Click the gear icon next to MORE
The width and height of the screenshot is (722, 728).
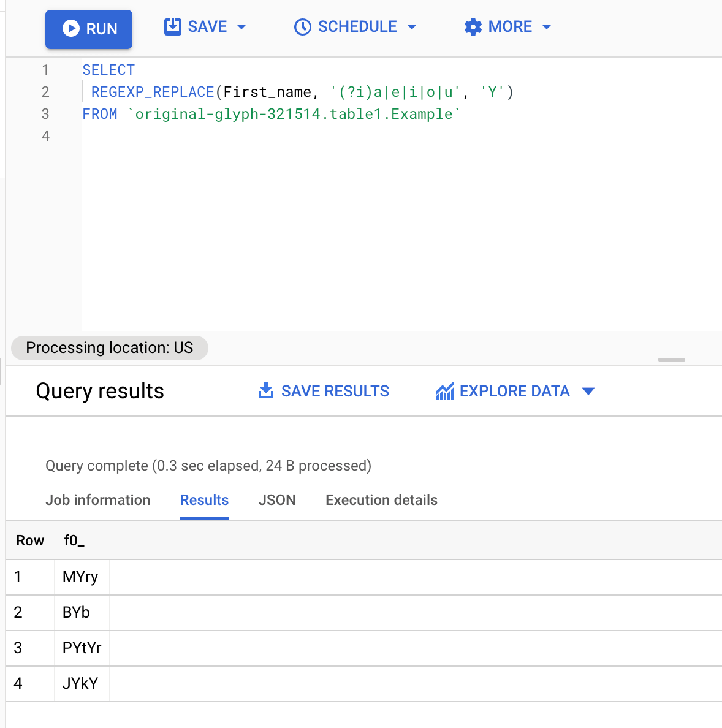coord(473,26)
